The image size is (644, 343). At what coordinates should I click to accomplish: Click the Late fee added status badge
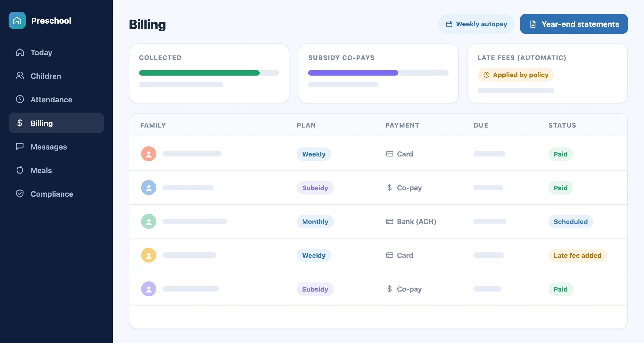[577, 255]
